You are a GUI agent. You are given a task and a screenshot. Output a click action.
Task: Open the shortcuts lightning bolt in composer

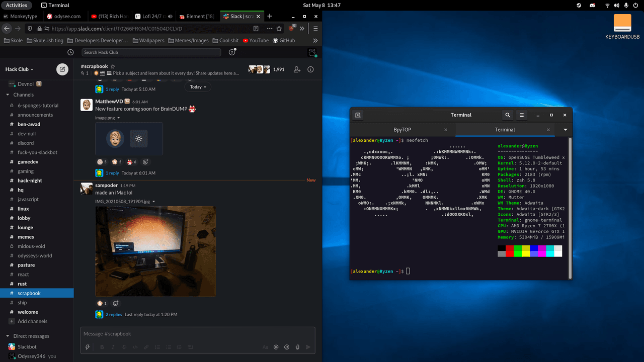coord(88,347)
